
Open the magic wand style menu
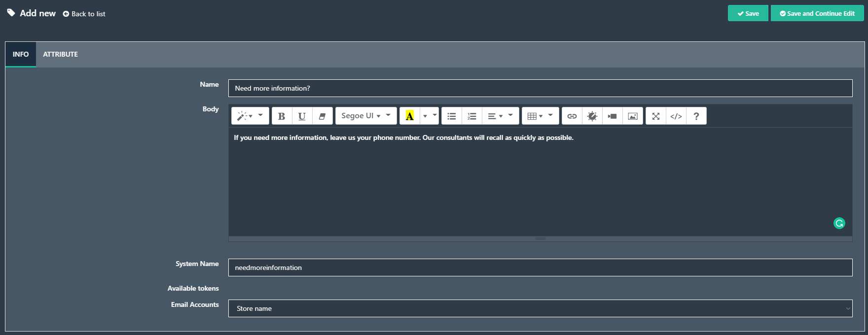(x=250, y=116)
